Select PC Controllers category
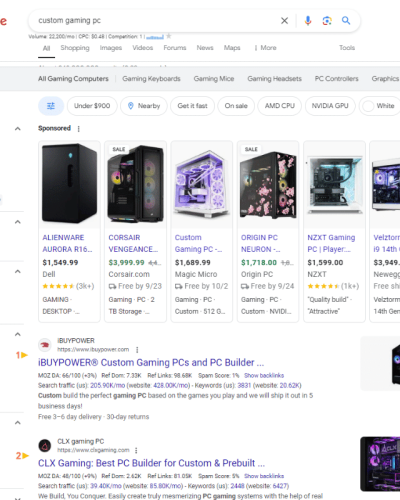400x500 pixels. 337,79
